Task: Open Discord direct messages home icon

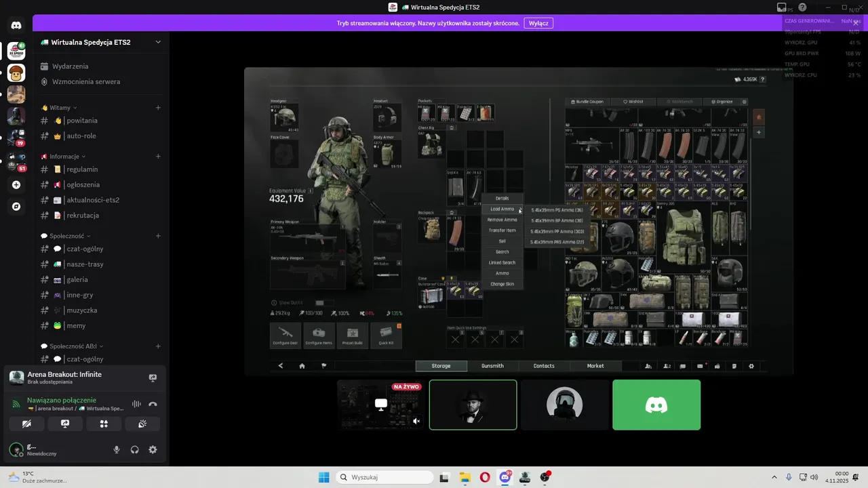Action: pyautogui.click(x=16, y=26)
